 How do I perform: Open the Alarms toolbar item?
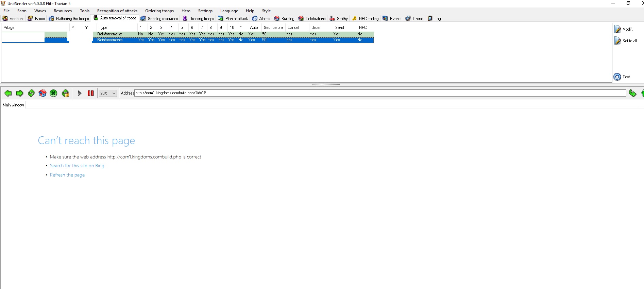[x=261, y=18]
